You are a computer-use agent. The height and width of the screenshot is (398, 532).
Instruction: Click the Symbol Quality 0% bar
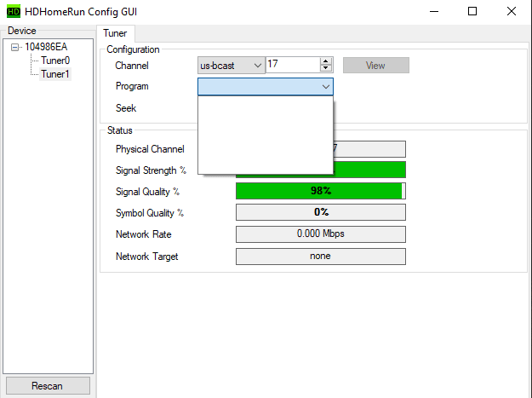click(x=321, y=212)
